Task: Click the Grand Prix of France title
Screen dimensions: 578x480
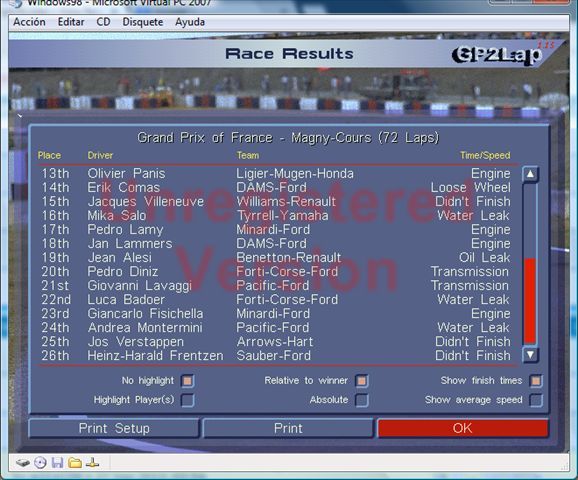Action: pos(288,138)
